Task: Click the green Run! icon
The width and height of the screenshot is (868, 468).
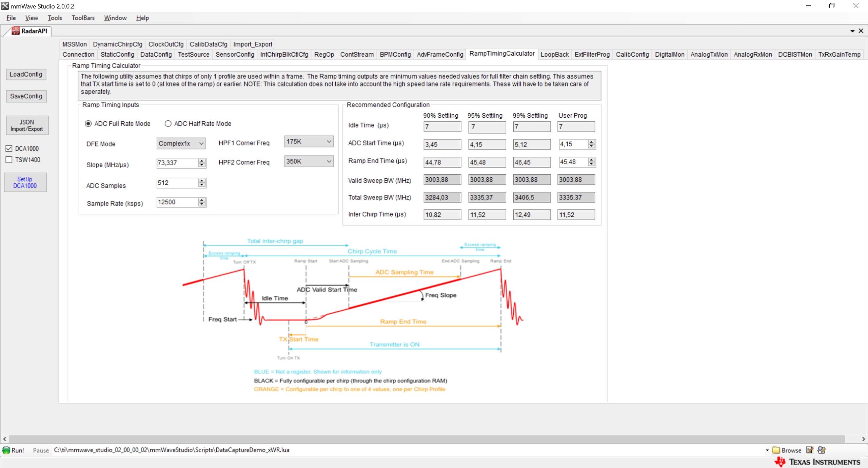Action: point(6,450)
